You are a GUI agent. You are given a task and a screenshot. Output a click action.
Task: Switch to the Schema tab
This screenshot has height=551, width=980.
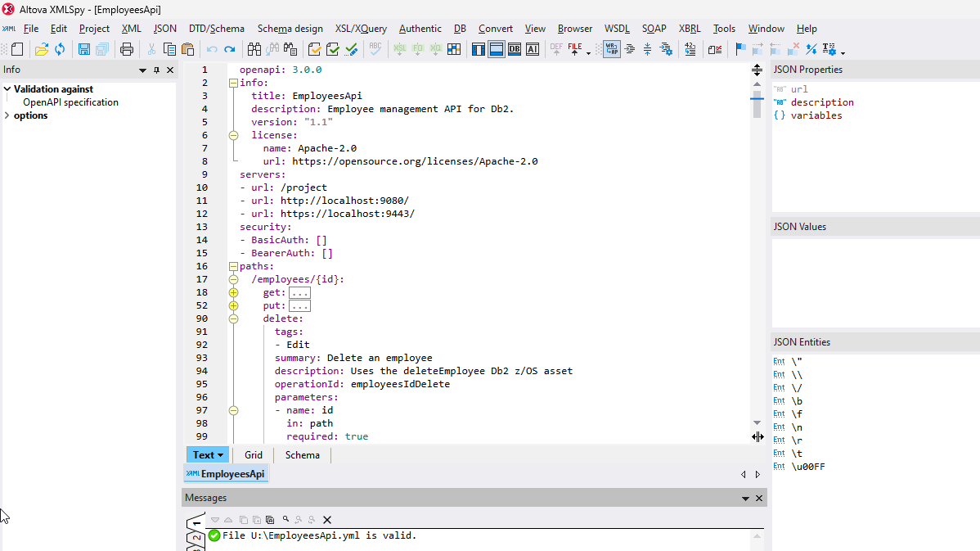pos(302,454)
